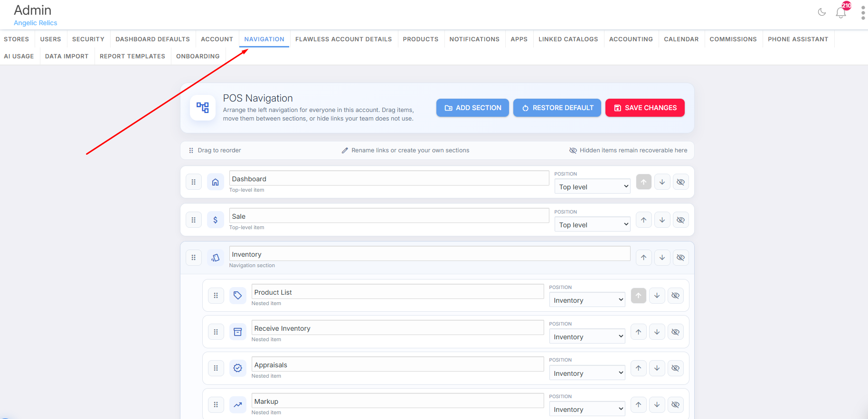Grab the drag handle for Inventory section
Screen dimensions: 868x419
coord(194,258)
